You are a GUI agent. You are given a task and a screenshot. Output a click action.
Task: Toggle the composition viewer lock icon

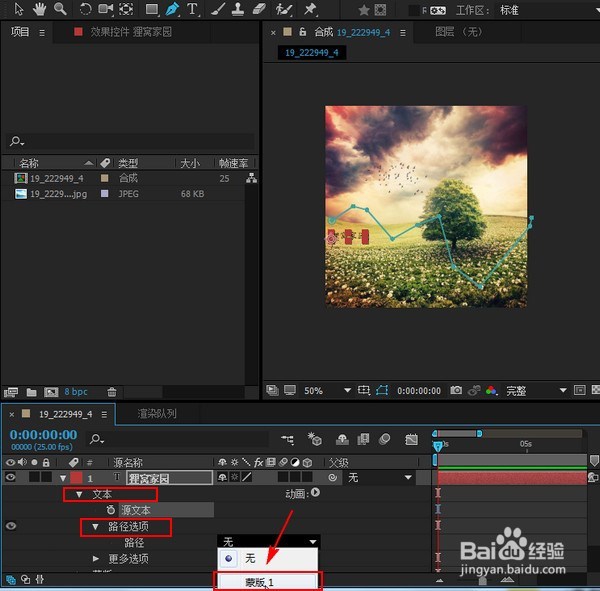303,32
